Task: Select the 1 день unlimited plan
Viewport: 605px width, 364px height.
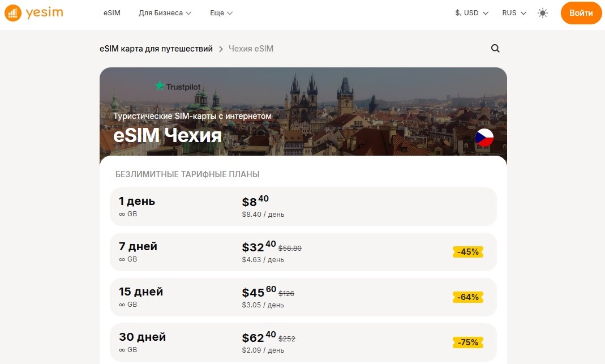Action: tap(303, 206)
